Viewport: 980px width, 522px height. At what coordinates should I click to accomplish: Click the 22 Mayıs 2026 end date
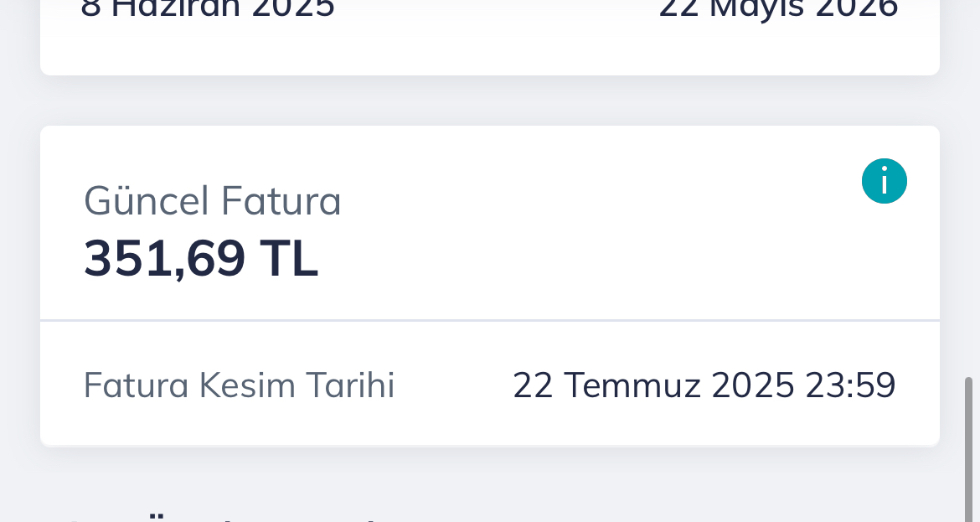(x=779, y=8)
